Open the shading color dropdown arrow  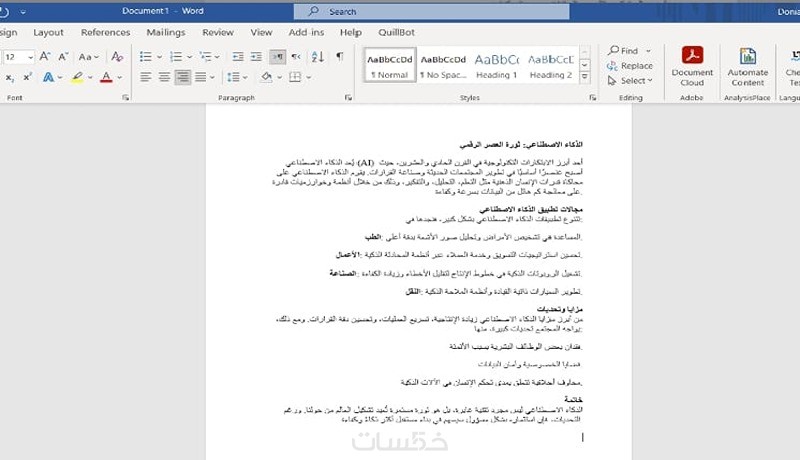click(x=280, y=78)
